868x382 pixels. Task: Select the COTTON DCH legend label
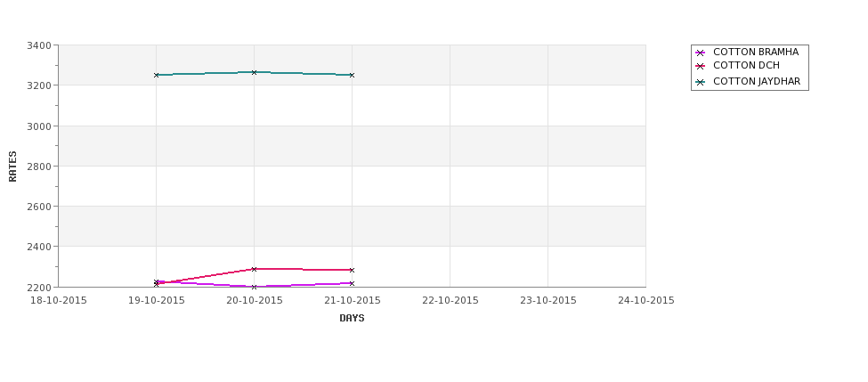coord(746,65)
